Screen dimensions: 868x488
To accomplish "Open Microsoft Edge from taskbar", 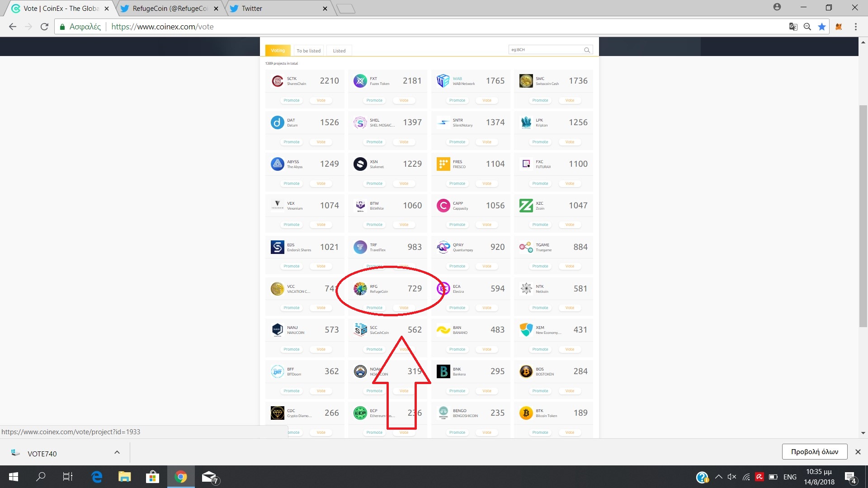I will tap(97, 477).
